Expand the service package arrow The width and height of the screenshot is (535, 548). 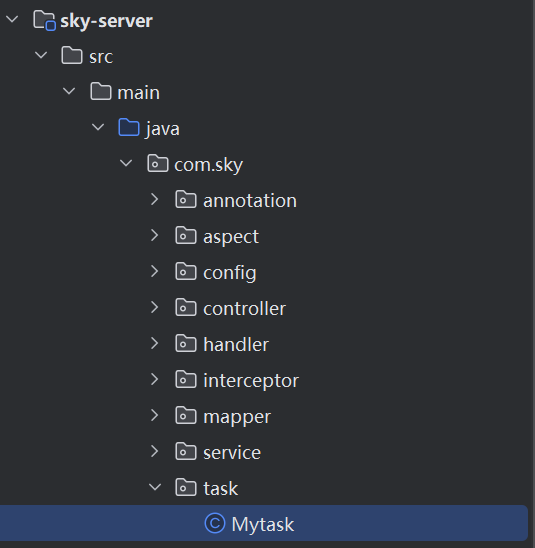pyautogui.click(x=154, y=451)
